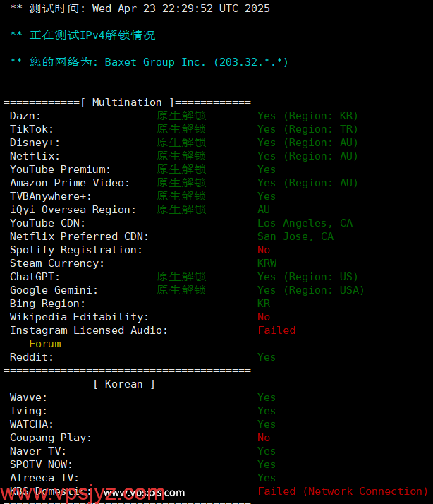This screenshot has height=504, width=433.
Task: Click iQyi result value 'AU'
Action: pos(264,210)
